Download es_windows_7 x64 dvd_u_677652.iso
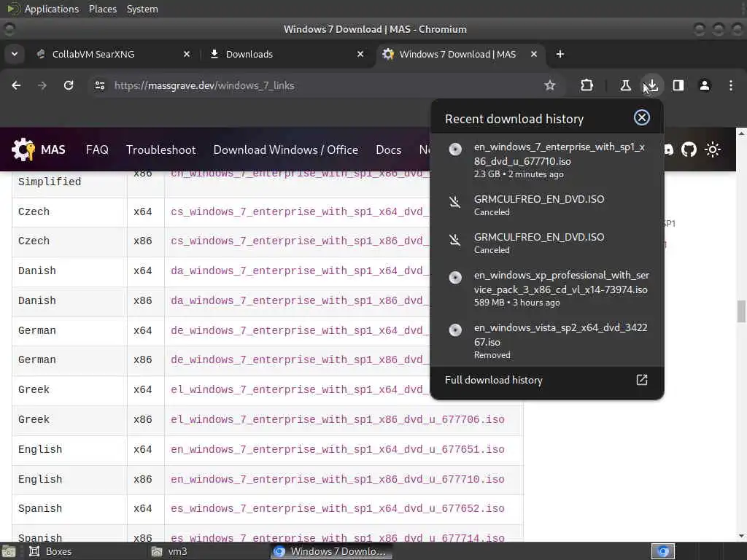The width and height of the screenshot is (747, 560). tap(338, 508)
